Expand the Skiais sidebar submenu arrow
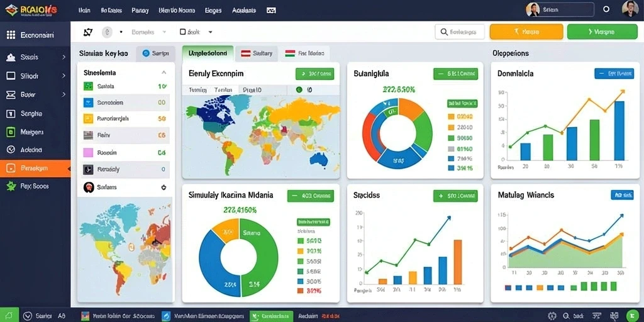The width and height of the screenshot is (644, 322). pos(64,57)
